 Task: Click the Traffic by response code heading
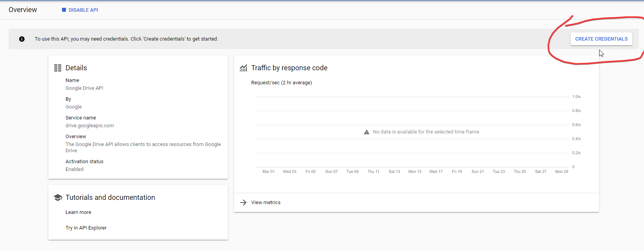pyautogui.click(x=289, y=68)
